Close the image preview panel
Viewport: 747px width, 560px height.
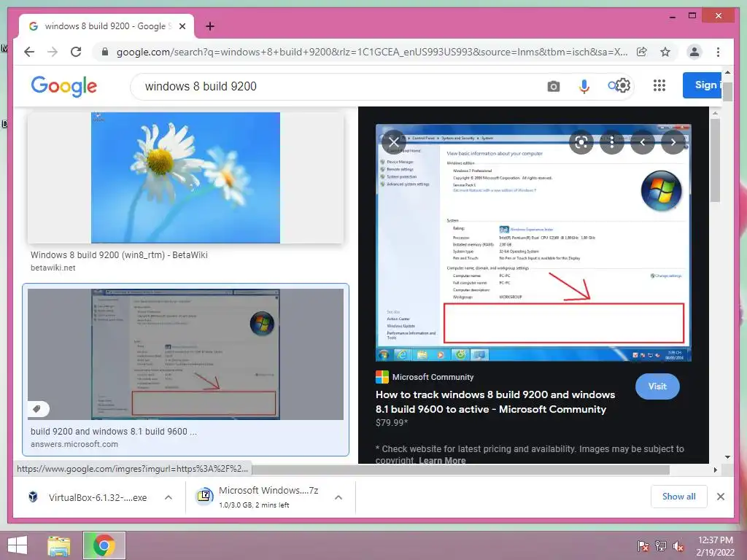tap(393, 142)
